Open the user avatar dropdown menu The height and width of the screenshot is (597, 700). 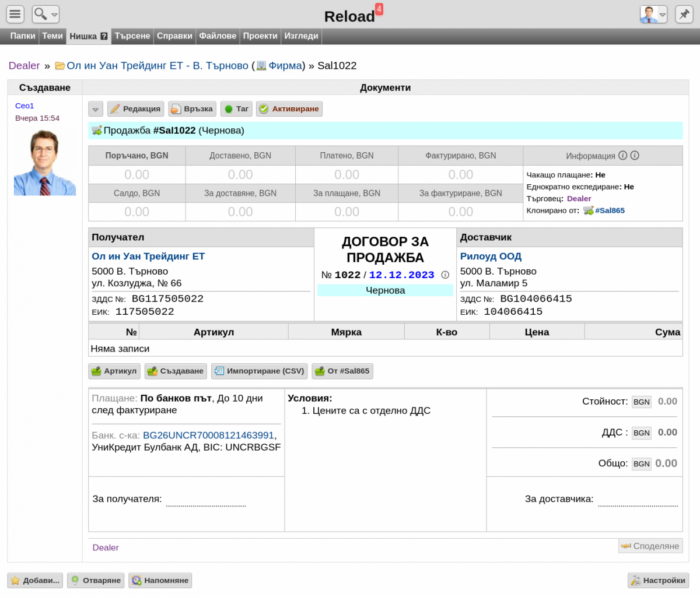tap(653, 14)
